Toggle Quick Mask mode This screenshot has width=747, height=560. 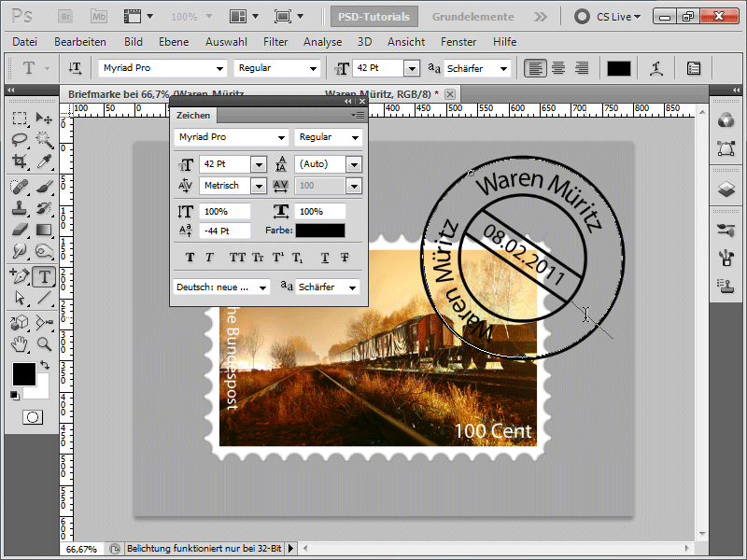(x=33, y=417)
